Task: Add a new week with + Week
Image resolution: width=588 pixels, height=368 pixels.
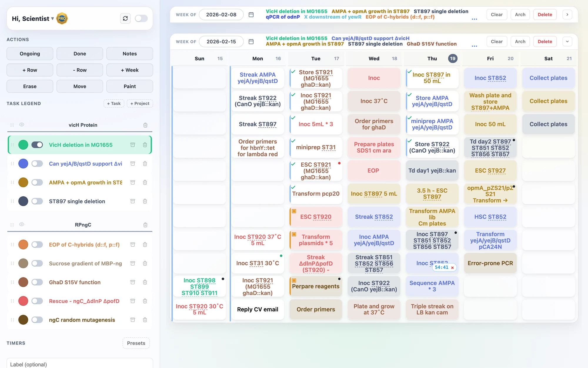Action: (130, 70)
